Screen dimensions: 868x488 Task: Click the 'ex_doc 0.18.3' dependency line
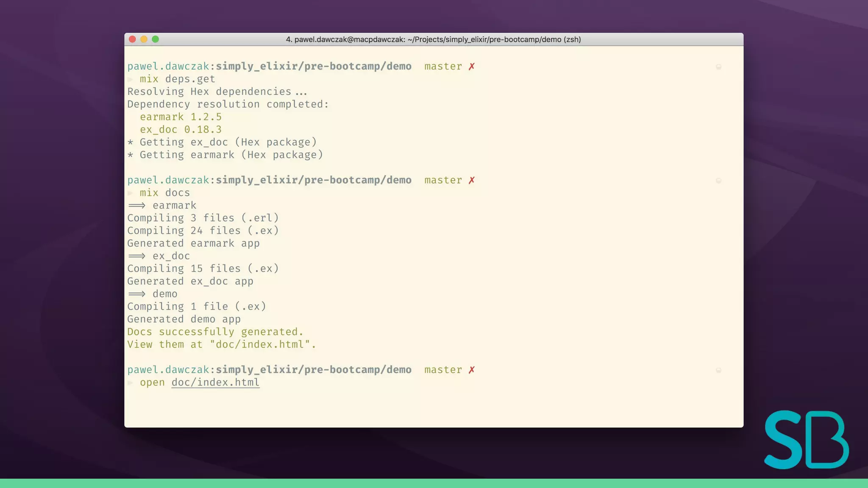click(x=181, y=130)
